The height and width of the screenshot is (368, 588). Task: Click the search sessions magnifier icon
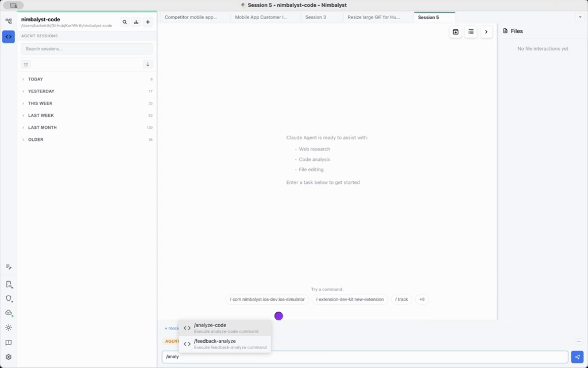(125, 22)
